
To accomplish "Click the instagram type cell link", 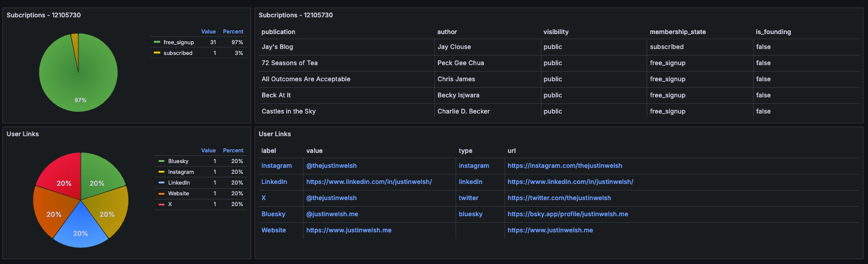I will point(474,165).
